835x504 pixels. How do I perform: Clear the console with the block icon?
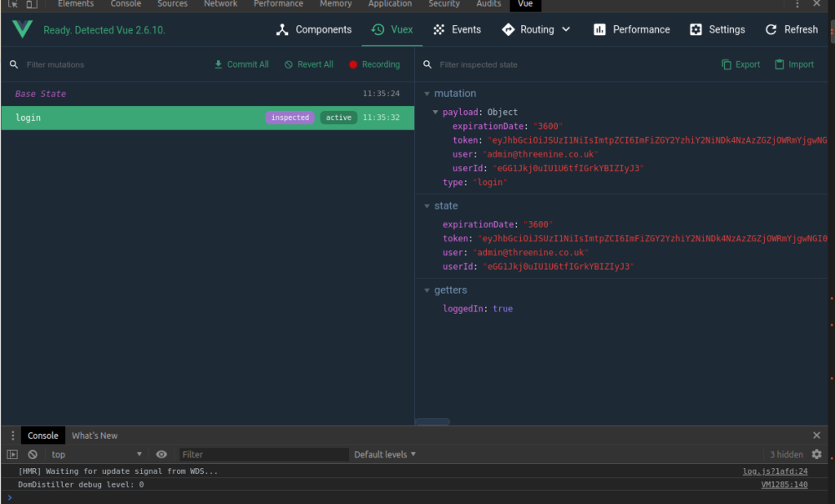tap(33, 454)
